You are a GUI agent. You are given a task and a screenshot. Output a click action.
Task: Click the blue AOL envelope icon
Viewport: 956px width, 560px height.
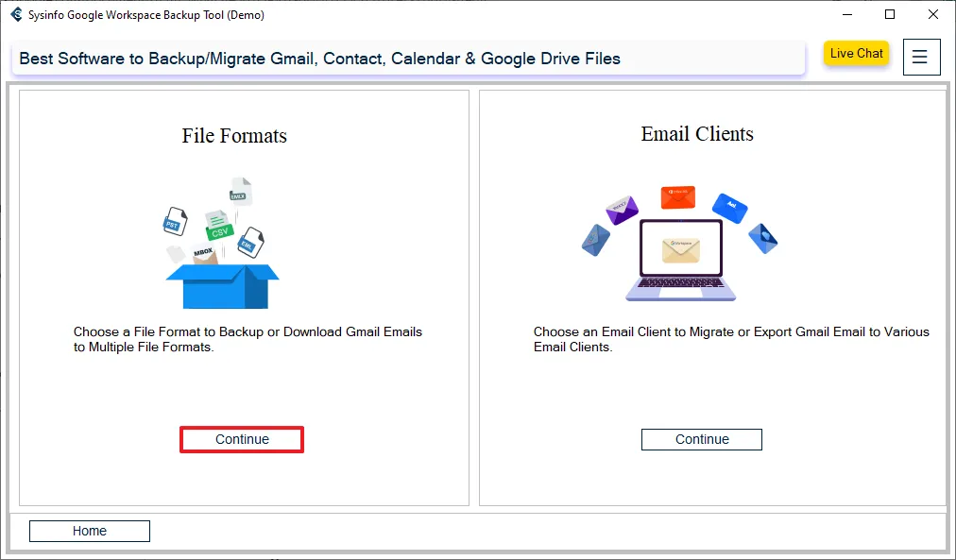pos(730,209)
